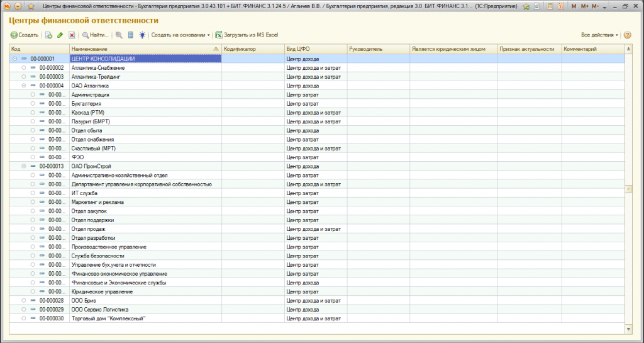Click the vertical scrollbar down arrow
This screenshot has width=644, height=343.
click(628, 329)
